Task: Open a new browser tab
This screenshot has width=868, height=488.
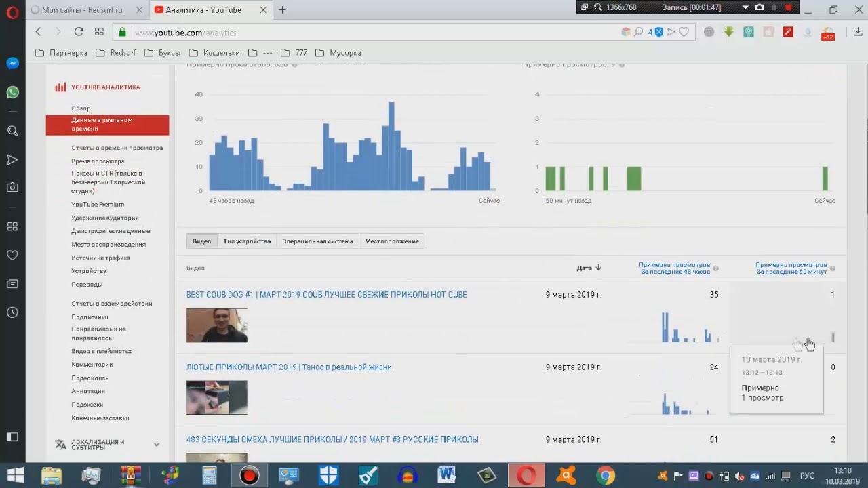Action: pos(282,9)
